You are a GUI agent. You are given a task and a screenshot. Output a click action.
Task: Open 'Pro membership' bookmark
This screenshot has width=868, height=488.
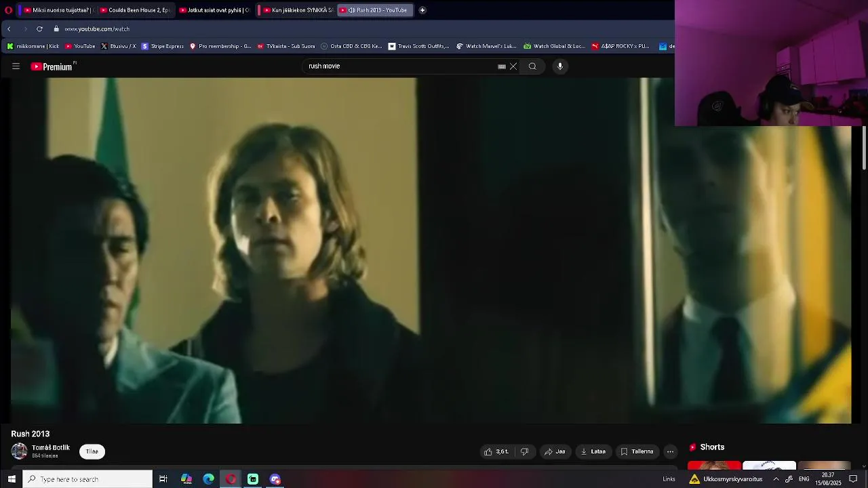(x=220, y=46)
